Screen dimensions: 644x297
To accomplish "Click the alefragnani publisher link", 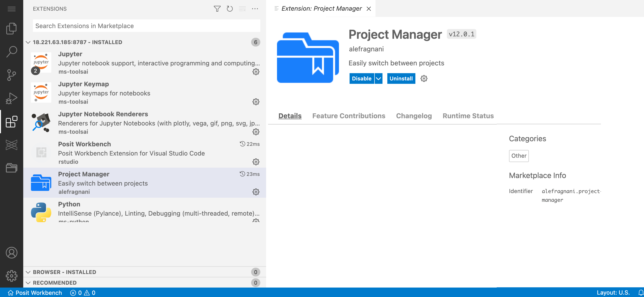I will (x=366, y=49).
